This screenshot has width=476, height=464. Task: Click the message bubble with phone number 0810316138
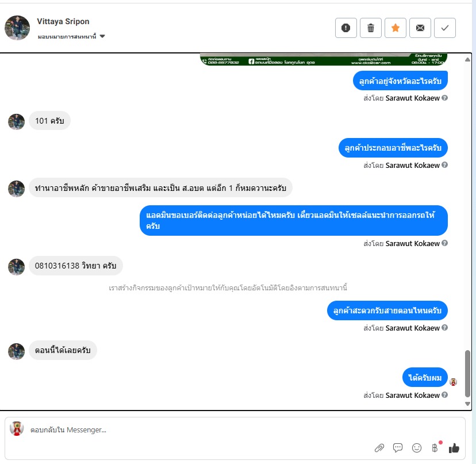(75, 266)
